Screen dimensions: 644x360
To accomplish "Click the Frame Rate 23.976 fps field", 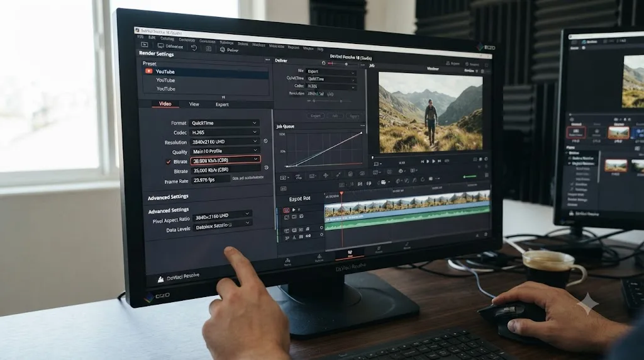I will 210,179.
